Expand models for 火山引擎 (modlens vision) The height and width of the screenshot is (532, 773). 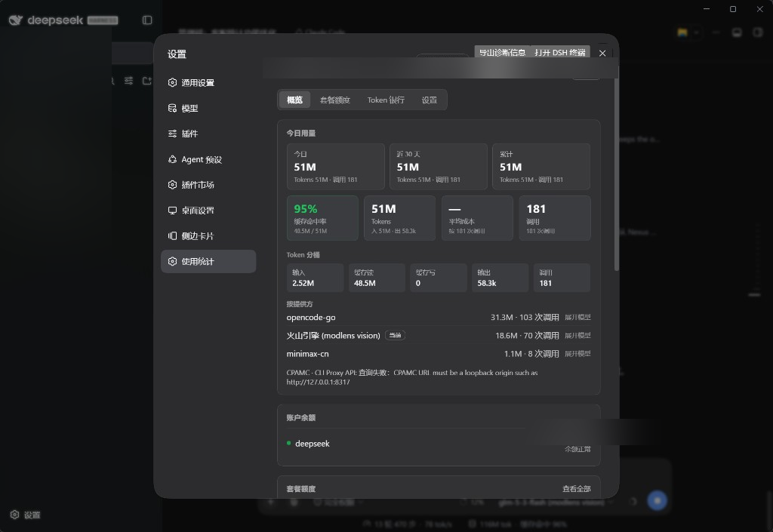pos(577,336)
